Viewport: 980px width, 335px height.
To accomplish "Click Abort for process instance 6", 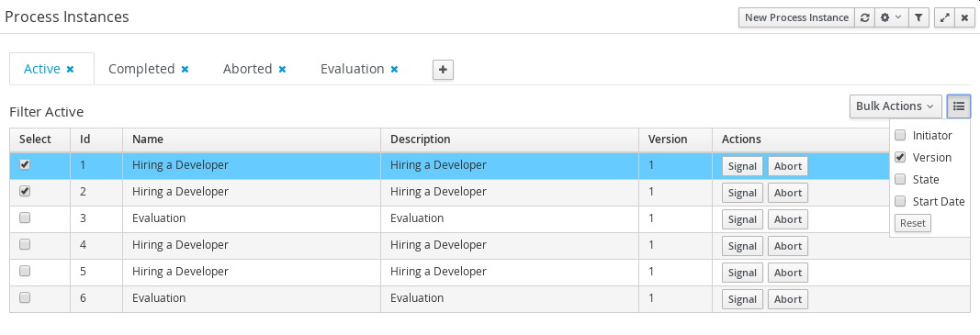I will pos(788,299).
